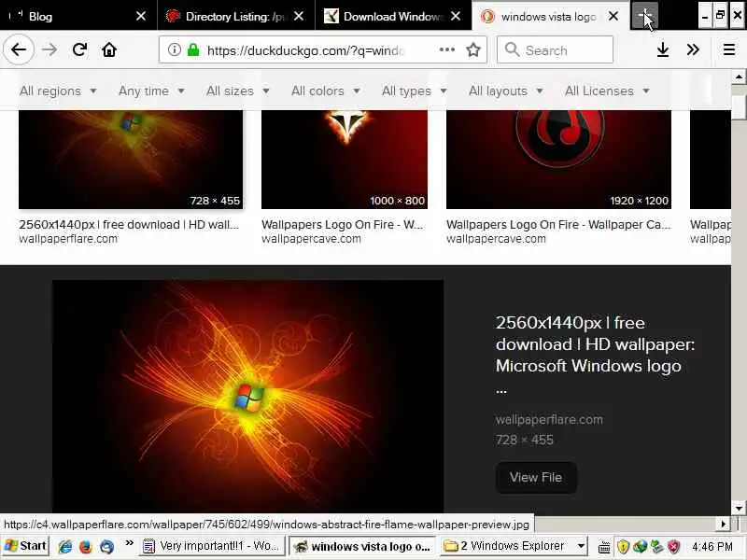747x560 pixels.
Task: Go back with the browser back arrow
Action: [x=19, y=49]
